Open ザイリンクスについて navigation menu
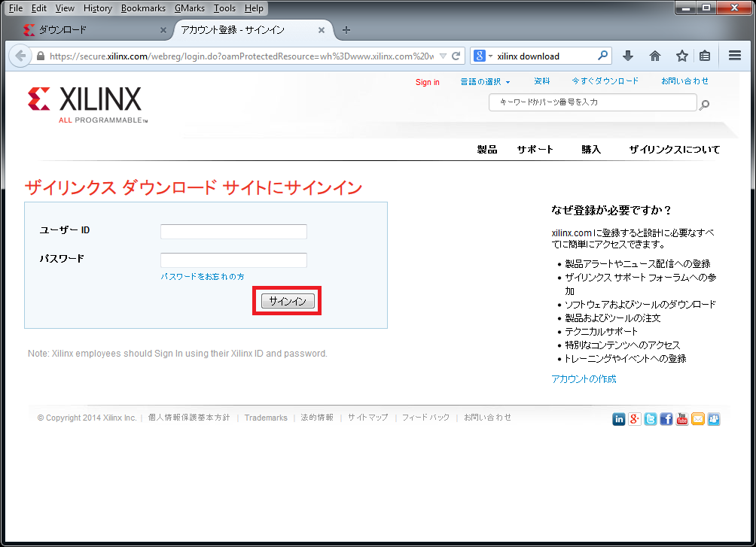756x547 pixels. point(675,150)
